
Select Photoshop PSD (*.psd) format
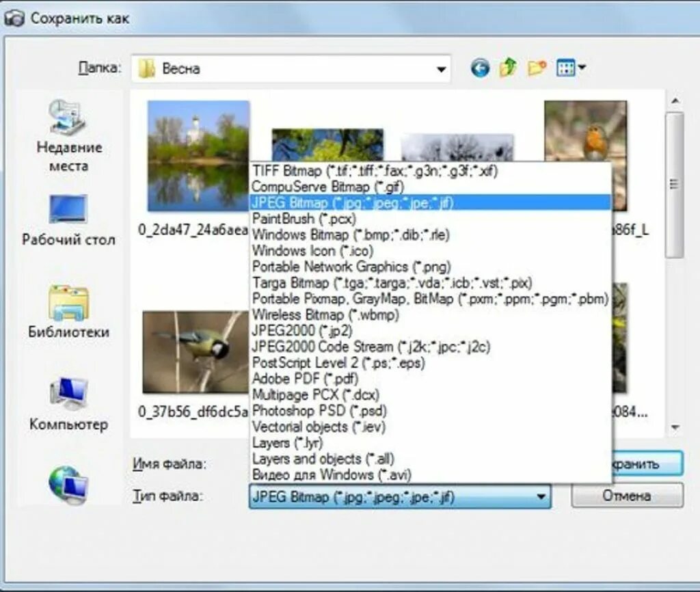[x=430, y=411]
